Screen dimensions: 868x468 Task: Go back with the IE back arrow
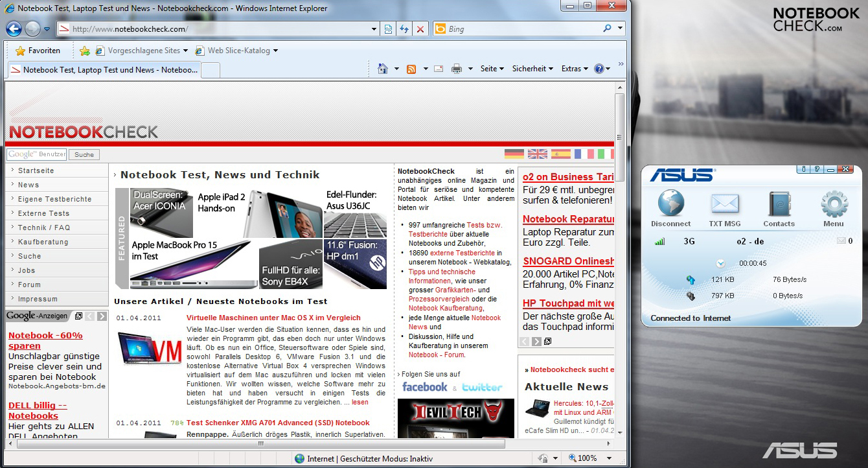tap(14, 29)
